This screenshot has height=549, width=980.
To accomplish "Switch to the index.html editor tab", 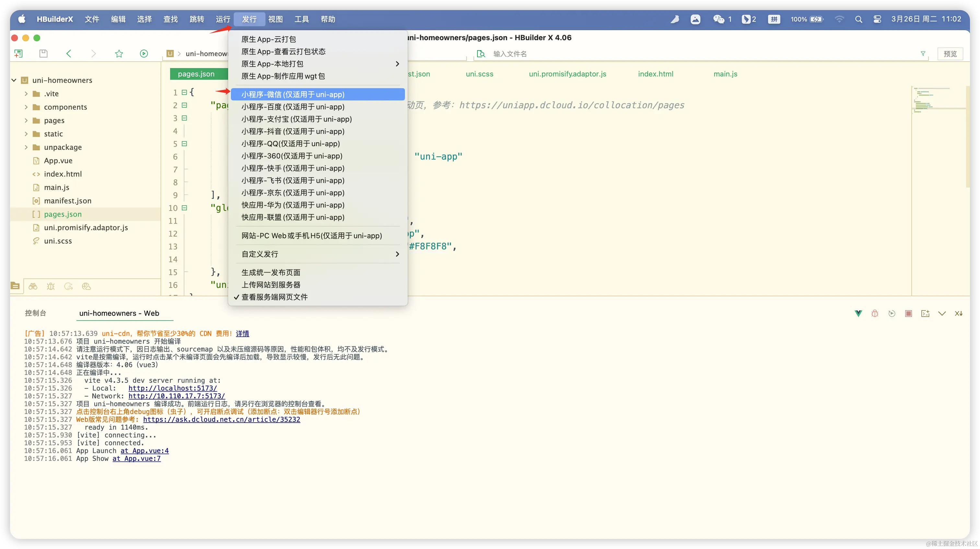I will pos(655,74).
